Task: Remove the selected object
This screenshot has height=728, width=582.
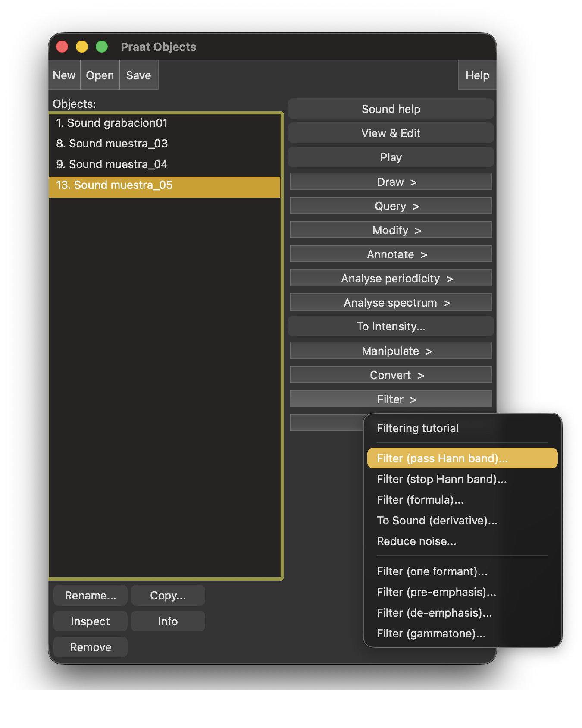Action: (x=91, y=647)
